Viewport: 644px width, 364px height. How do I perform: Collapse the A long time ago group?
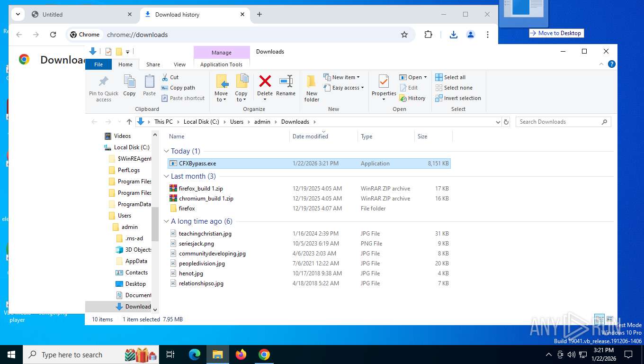coord(166,221)
